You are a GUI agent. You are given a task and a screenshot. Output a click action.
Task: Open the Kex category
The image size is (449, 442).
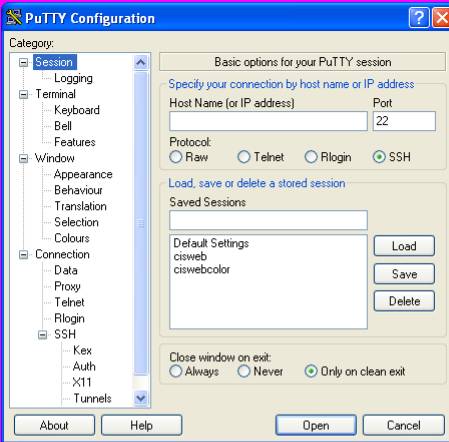tap(82, 350)
